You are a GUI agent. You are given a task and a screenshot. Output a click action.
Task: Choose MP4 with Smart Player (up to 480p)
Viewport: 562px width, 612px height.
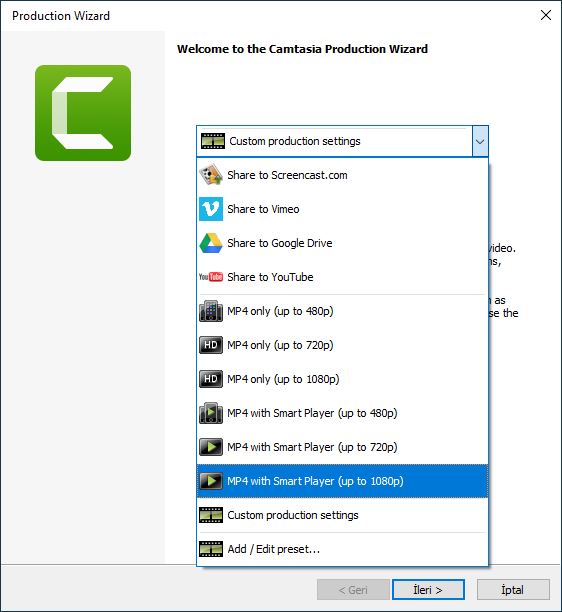click(x=342, y=413)
